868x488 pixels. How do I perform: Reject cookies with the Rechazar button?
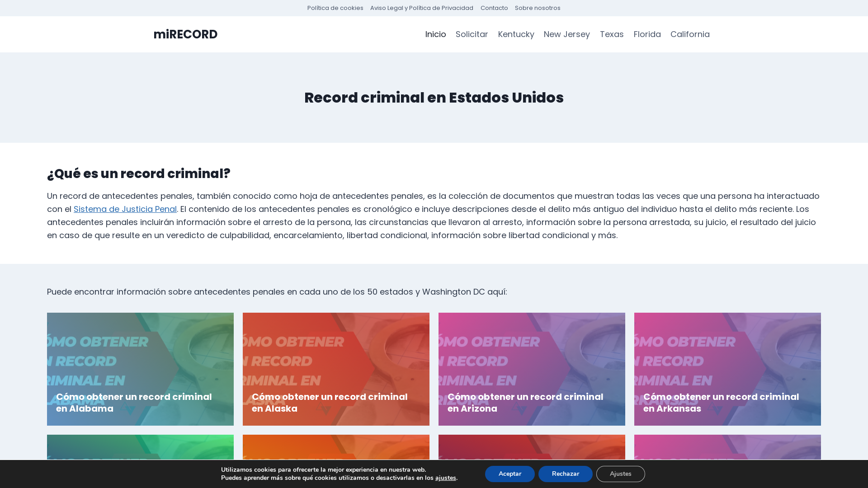click(565, 474)
